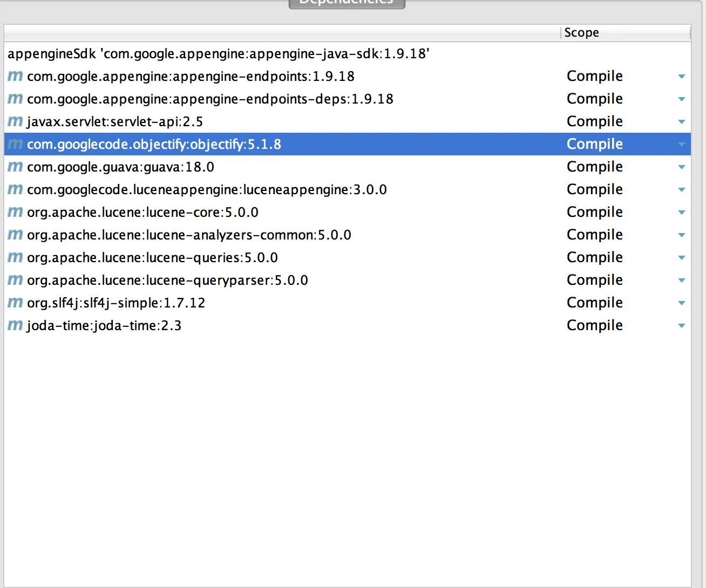Click Maven icon beside slf4j-simple:1.7.12
Image resolution: width=706 pixels, height=588 pixels.
click(x=15, y=303)
